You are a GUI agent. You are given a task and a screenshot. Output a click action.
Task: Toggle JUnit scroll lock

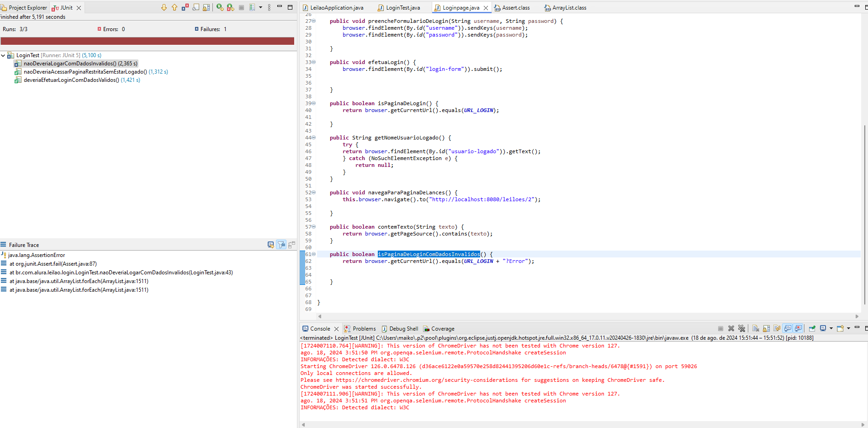[x=206, y=7]
